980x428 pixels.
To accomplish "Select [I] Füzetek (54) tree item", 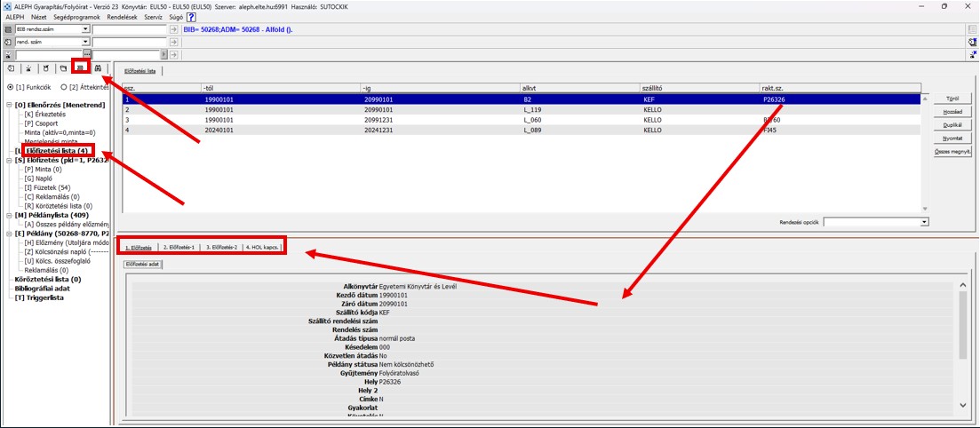I will pos(47,187).
